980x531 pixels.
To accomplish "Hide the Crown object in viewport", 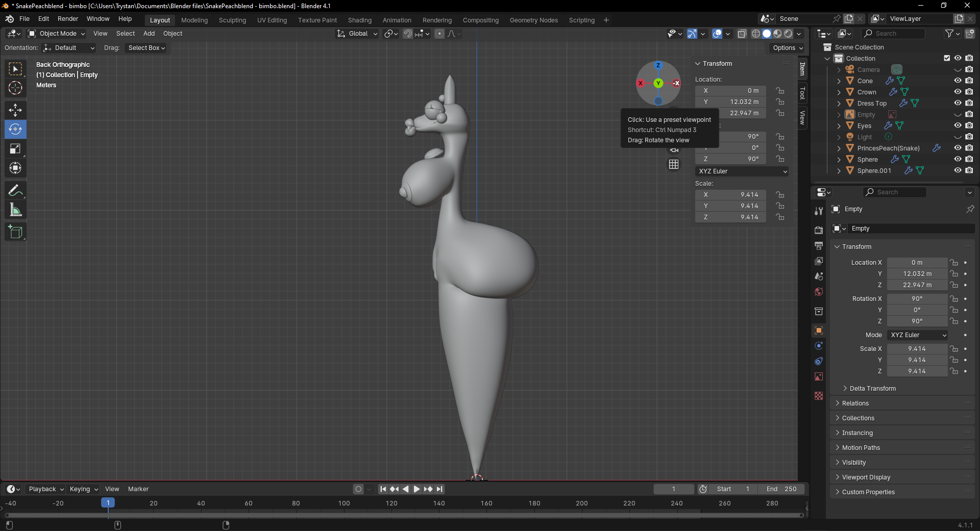I will pos(958,92).
